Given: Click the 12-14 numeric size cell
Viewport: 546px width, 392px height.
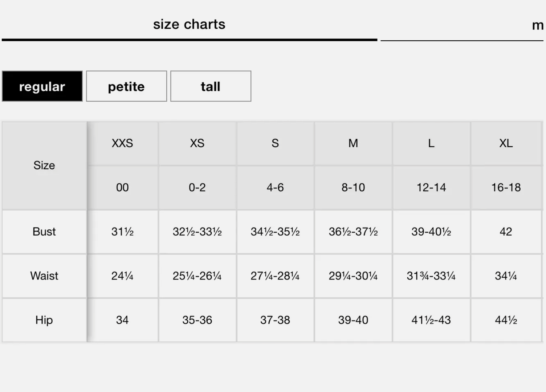Looking at the screenshot, I should [x=431, y=188].
